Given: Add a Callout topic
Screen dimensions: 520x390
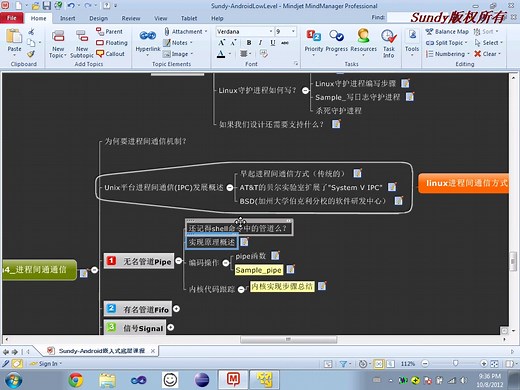Looking at the screenshot, I should click(x=110, y=54).
